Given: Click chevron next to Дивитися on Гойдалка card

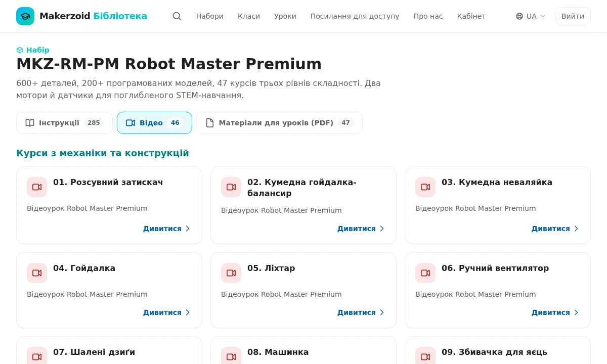Looking at the screenshot, I should [188, 312].
